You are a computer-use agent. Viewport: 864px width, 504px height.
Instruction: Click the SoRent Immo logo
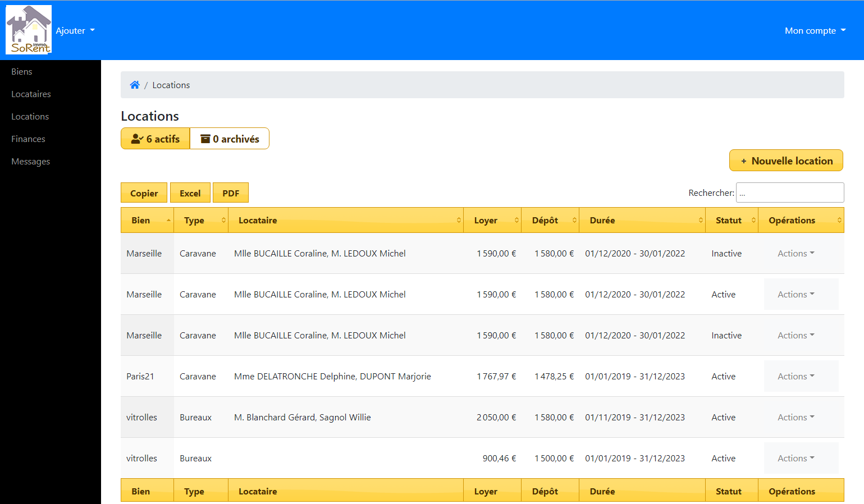tap(29, 29)
